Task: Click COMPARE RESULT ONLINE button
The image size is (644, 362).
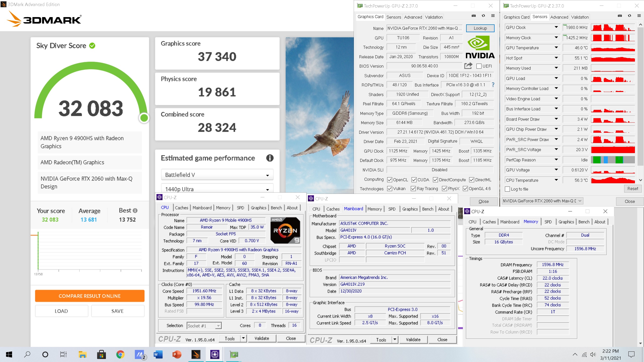Action: click(x=90, y=296)
